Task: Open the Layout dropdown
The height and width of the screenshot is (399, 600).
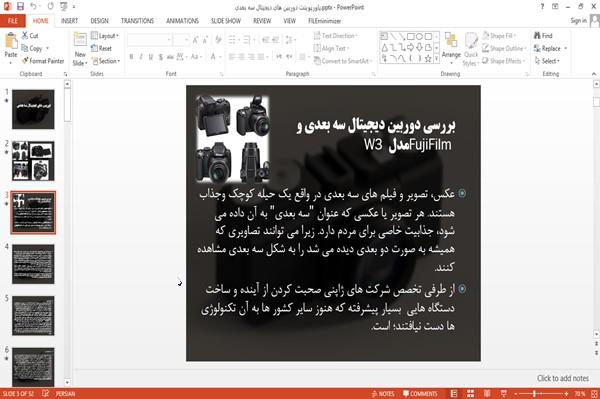Action: click(x=105, y=36)
